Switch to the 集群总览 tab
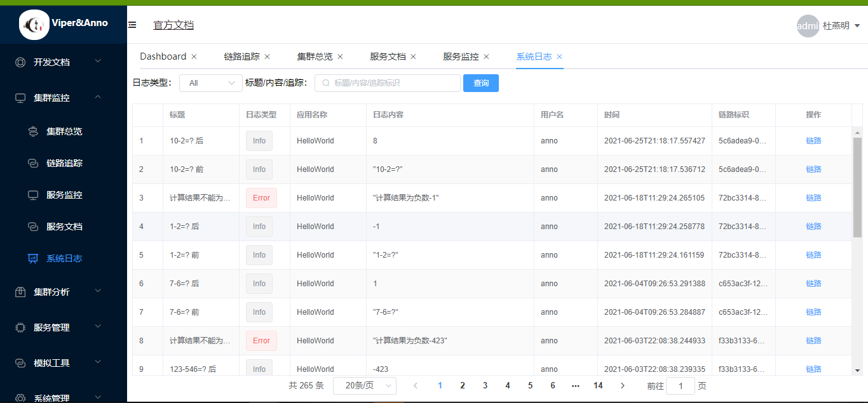 tap(315, 56)
